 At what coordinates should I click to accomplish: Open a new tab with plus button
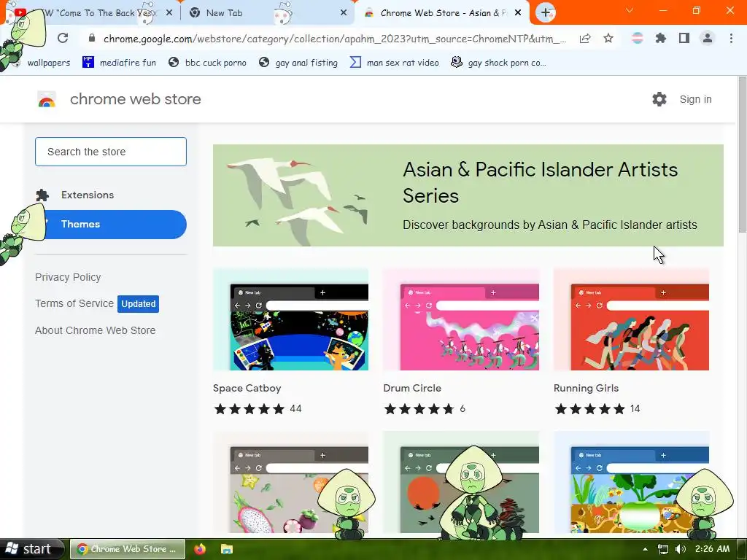pos(546,13)
